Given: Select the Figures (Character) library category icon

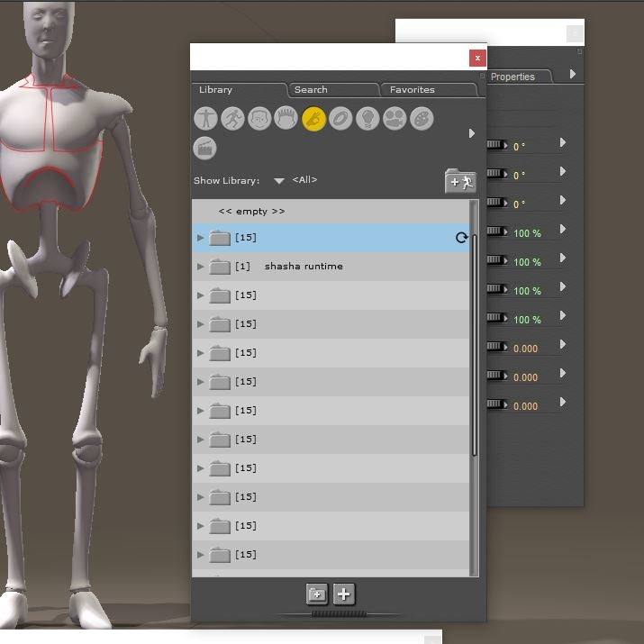Looking at the screenshot, I should 206,118.
